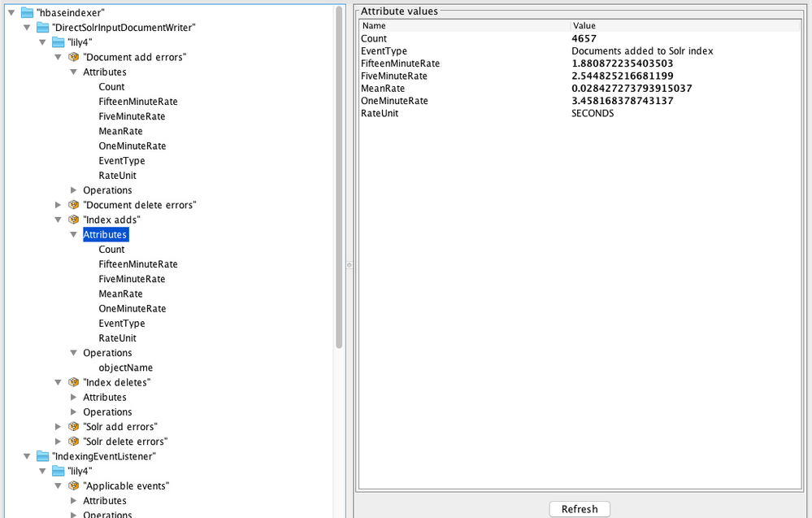Click the folder icon of lily4 under DirectSolrInputDocumentWriter
Viewport: 812px width, 518px height.
pyautogui.click(x=58, y=42)
